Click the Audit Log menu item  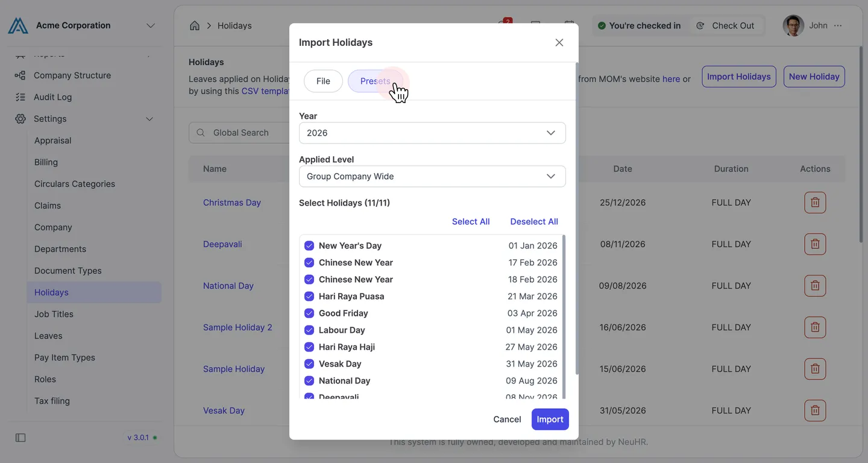52,97
